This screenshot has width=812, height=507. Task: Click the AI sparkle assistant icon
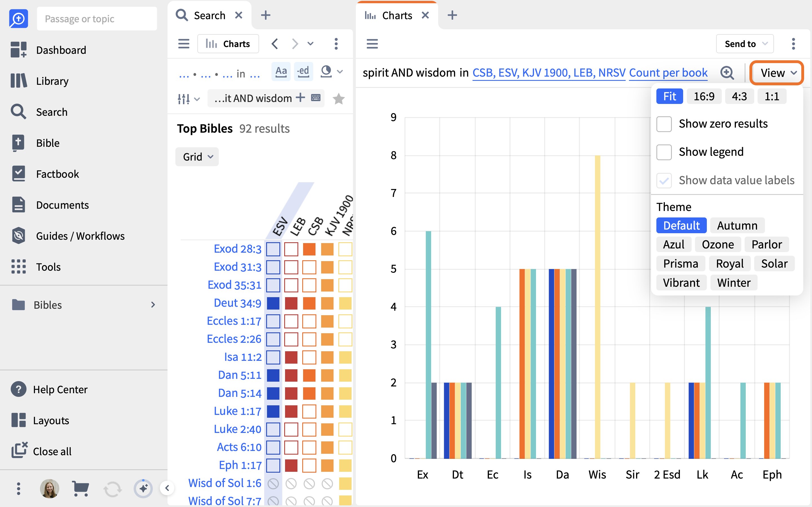[x=143, y=489]
